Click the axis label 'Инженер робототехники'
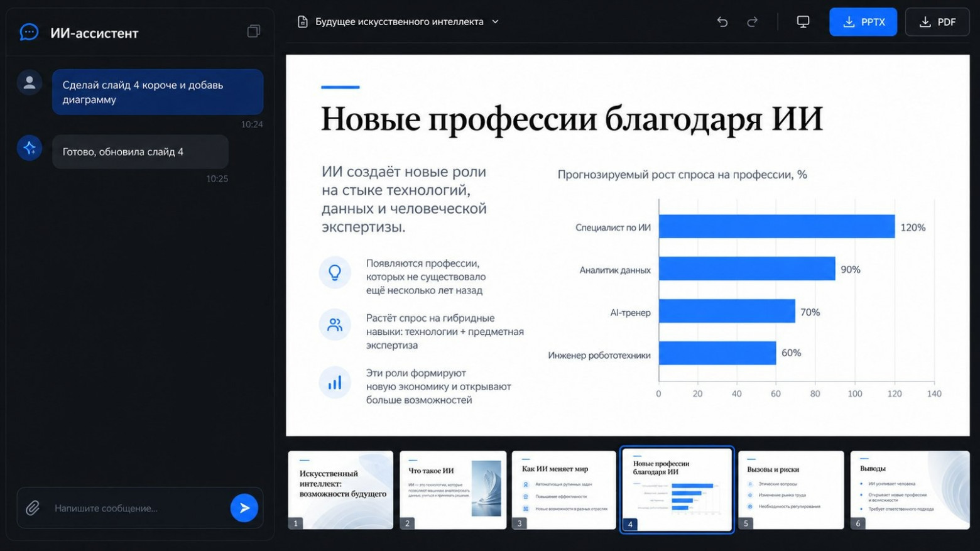Image resolution: width=980 pixels, height=551 pixels. 599,355
